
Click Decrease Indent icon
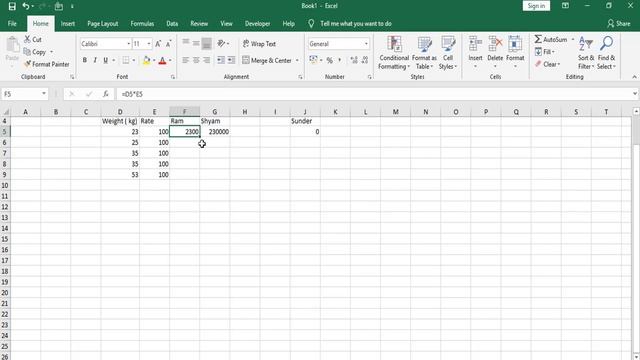pyautogui.click(x=221, y=60)
